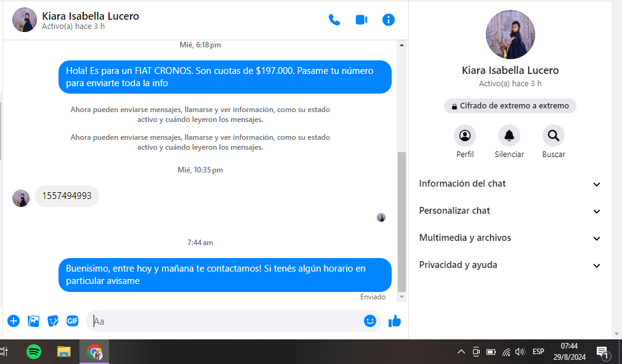Click Cifrado de extremo a extremo badge
622x364 pixels.
(x=510, y=106)
